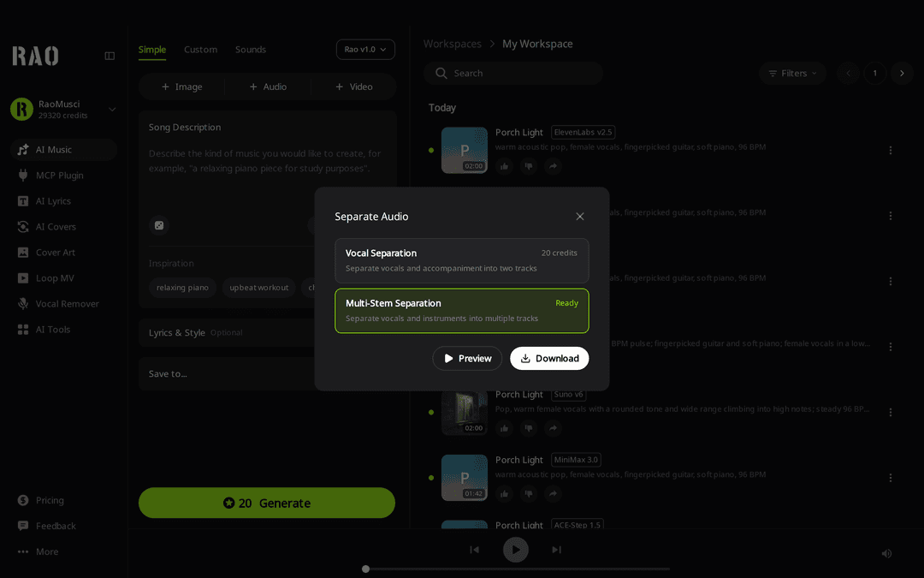The width and height of the screenshot is (924, 578).
Task: Click the playback progress slider handle
Action: click(x=366, y=569)
